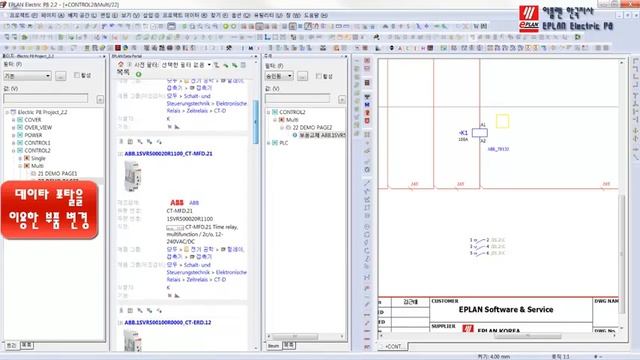Screen dimensions: 640x360
Task: Click the CT-MFD.21 product thumbnail image
Action: tap(133, 176)
